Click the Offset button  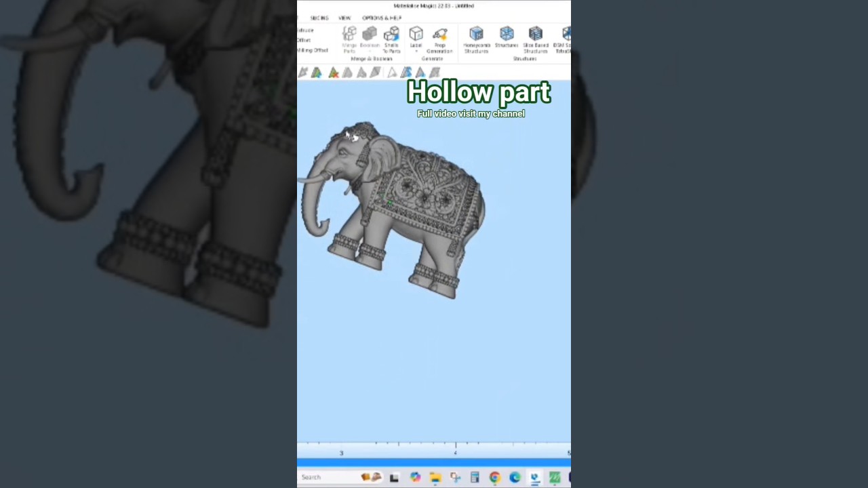click(304, 40)
